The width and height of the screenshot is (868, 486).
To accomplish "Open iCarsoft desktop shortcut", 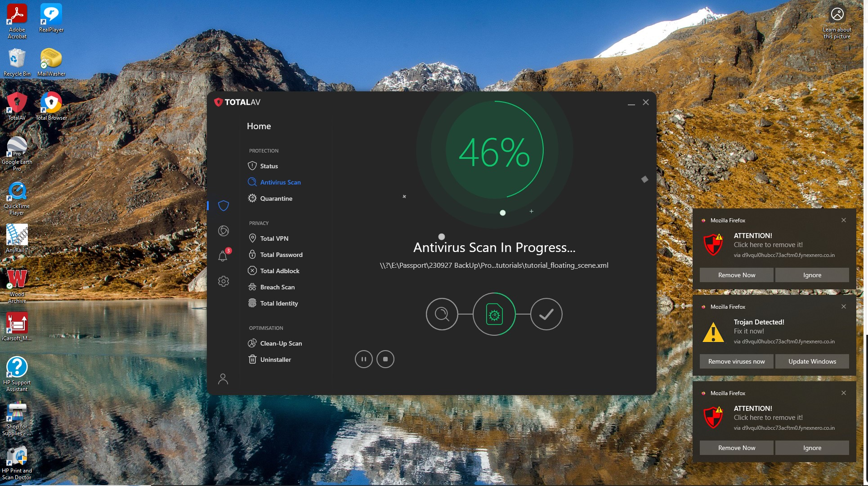I will point(17,327).
